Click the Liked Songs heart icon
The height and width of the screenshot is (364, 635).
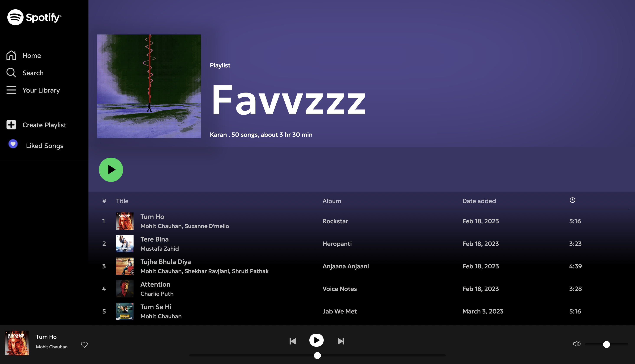tap(13, 144)
